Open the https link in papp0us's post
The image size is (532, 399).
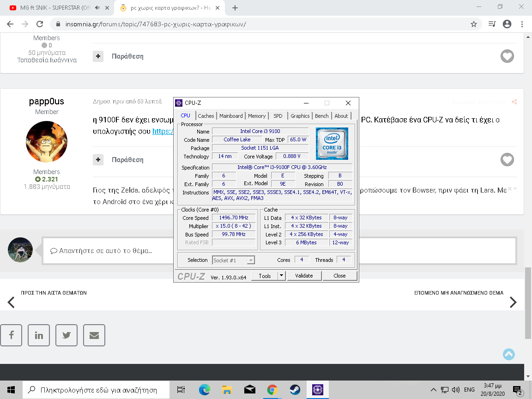tap(163, 131)
